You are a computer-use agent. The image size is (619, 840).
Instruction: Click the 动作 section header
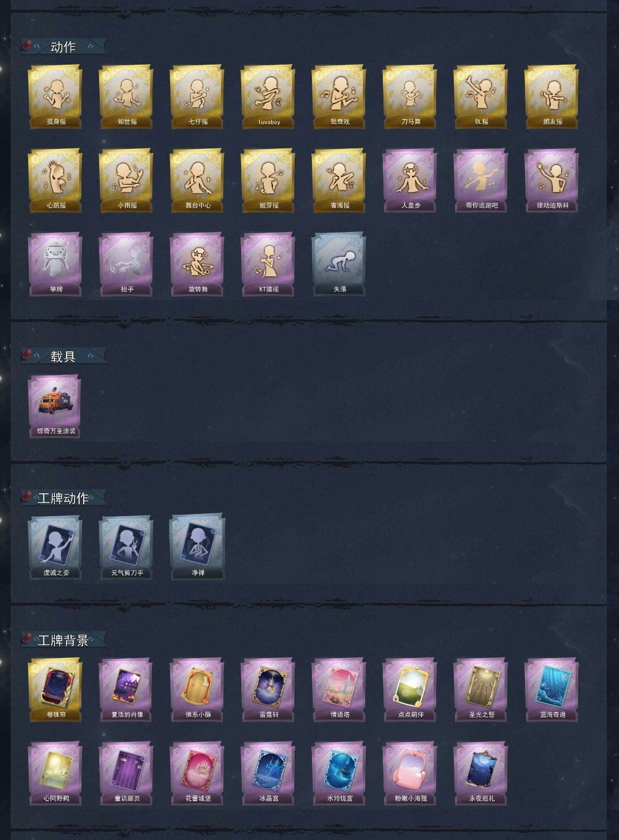tap(63, 47)
